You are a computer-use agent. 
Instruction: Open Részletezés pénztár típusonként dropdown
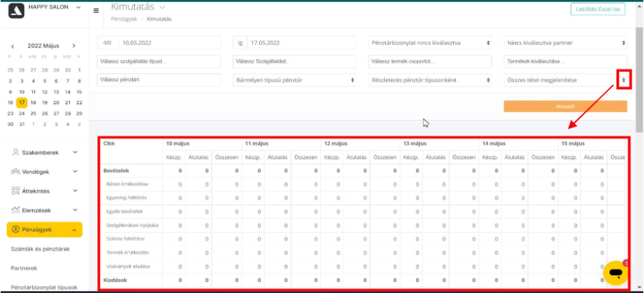(430, 80)
